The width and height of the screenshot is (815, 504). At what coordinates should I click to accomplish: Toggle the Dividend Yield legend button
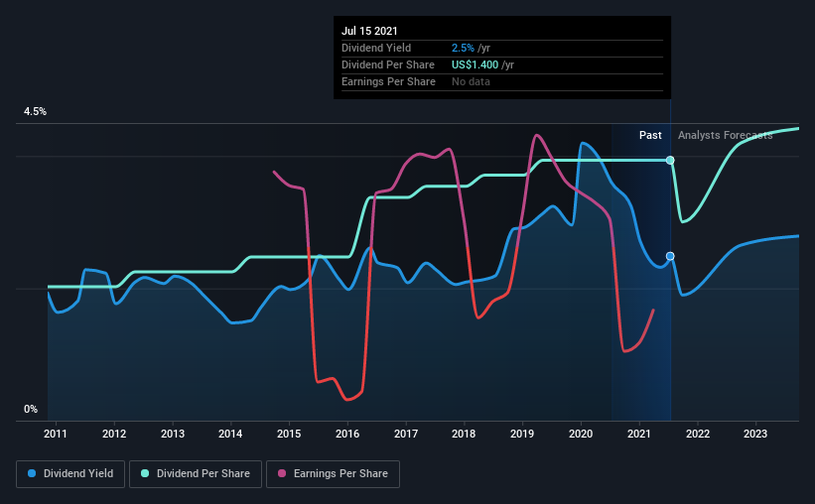(70, 474)
